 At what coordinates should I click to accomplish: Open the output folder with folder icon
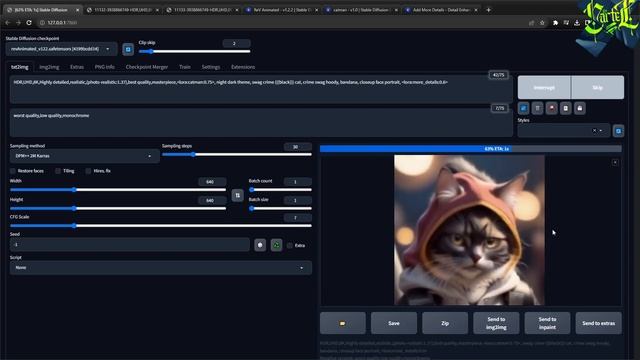(x=342, y=323)
